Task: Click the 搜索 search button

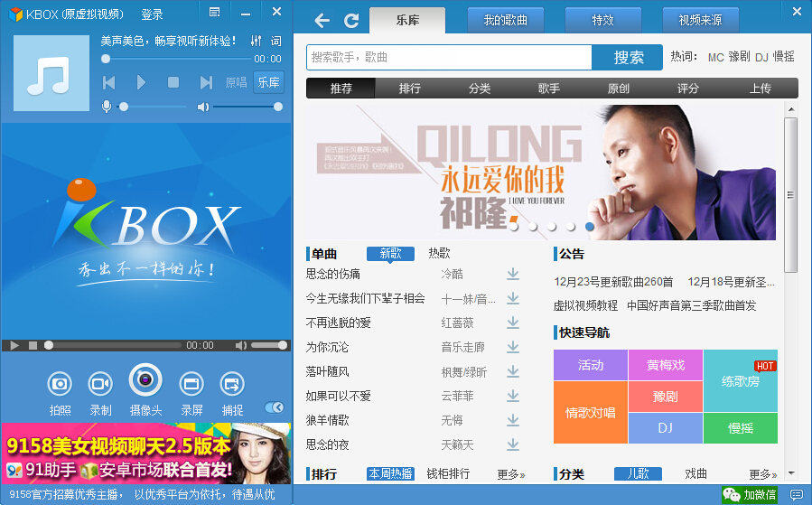Action: [628, 57]
